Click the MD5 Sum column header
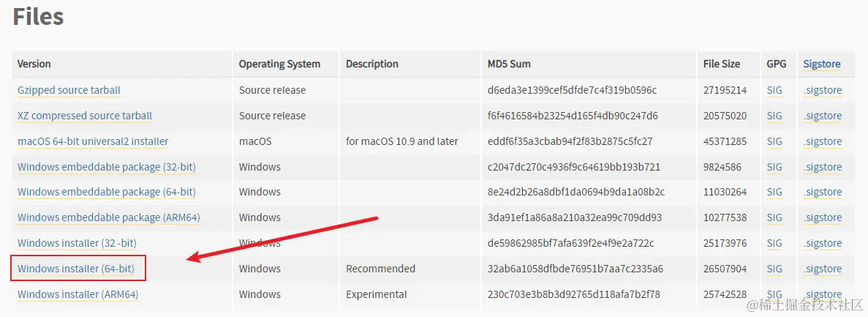 pyautogui.click(x=509, y=64)
